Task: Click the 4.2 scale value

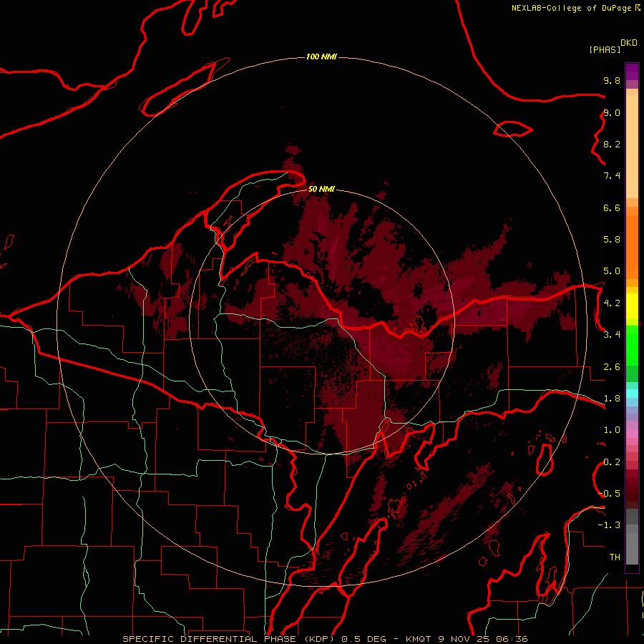Action: tap(612, 303)
